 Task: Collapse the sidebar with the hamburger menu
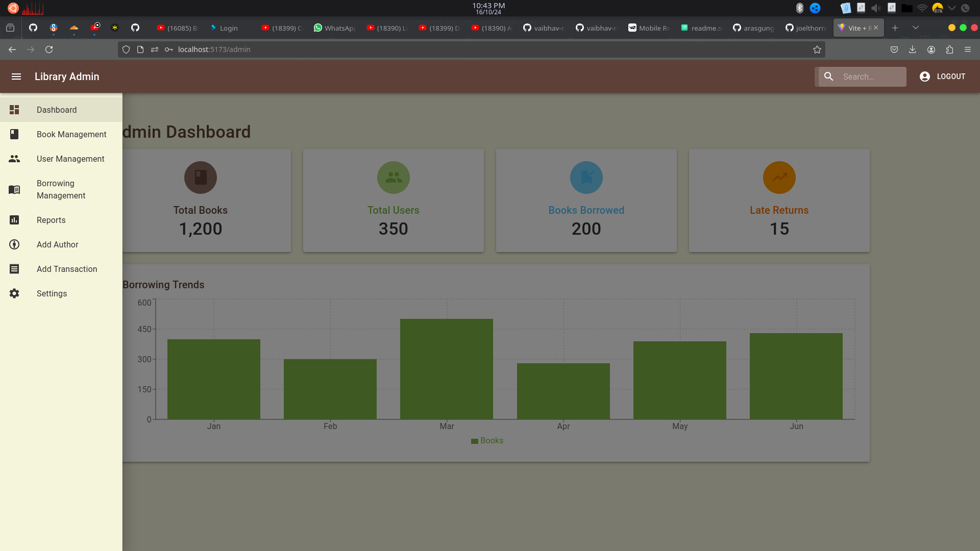point(16,77)
